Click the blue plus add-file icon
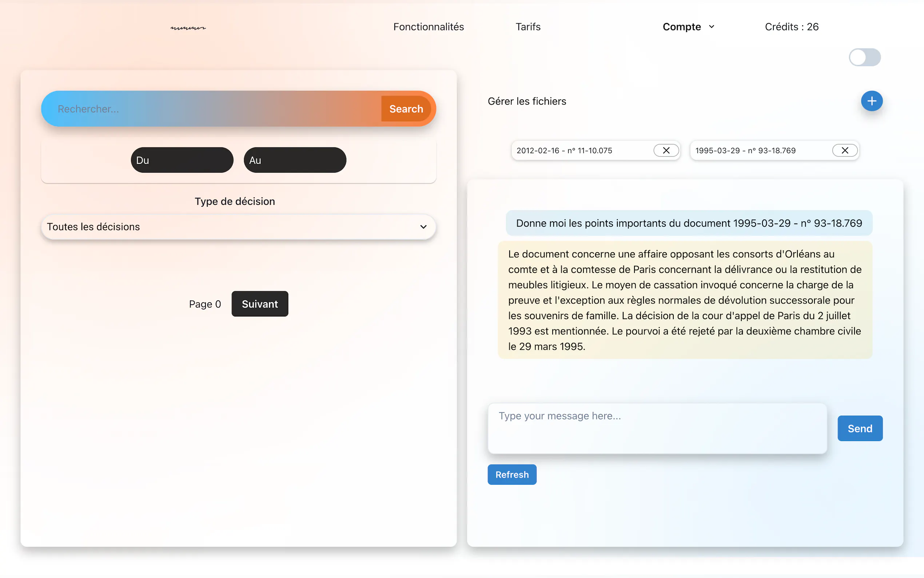The image size is (924, 578). (x=871, y=101)
